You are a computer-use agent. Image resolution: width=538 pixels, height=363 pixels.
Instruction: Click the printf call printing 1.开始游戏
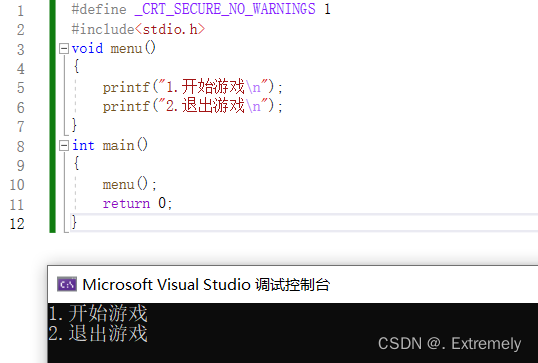pos(193,87)
